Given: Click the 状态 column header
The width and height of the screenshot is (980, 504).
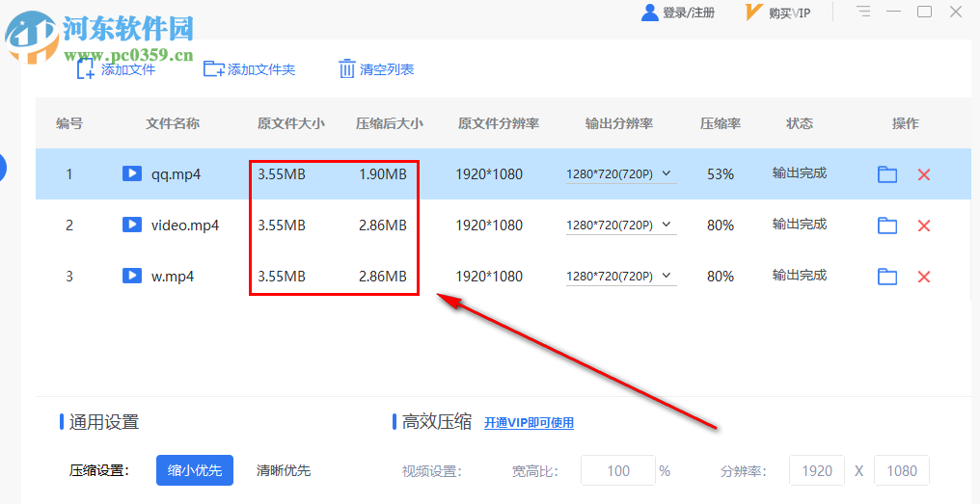Looking at the screenshot, I should click(x=800, y=123).
